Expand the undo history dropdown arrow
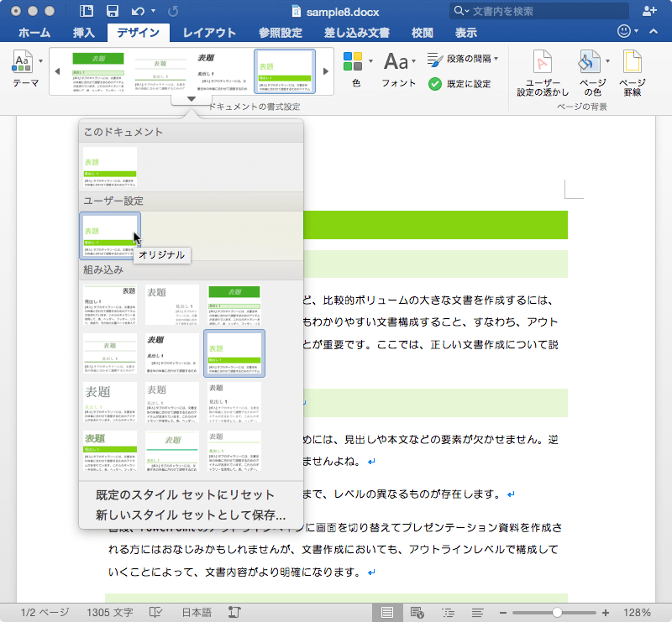This screenshot has width=672, height=622. 154,11
